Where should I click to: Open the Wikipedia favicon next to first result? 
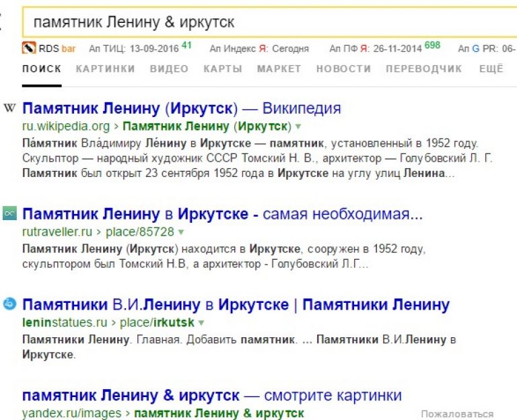point(9,108)
